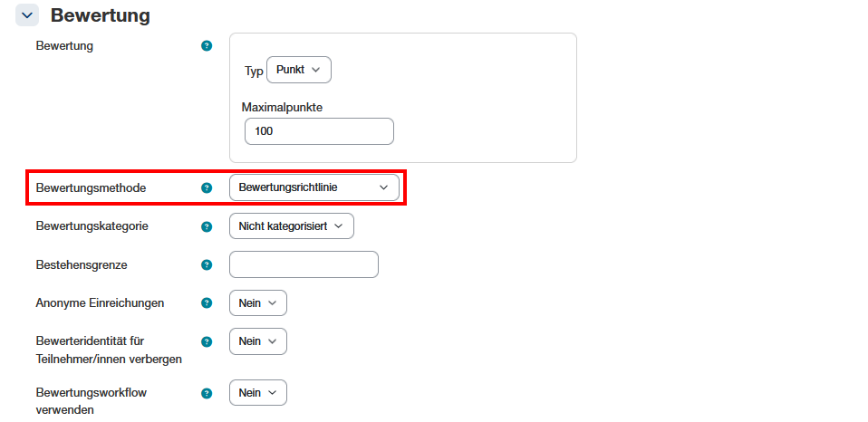Click the Maximalpunkte label text
Image resolution: width=868 pixels, height=422 pixels.
[x=283, y=107]
